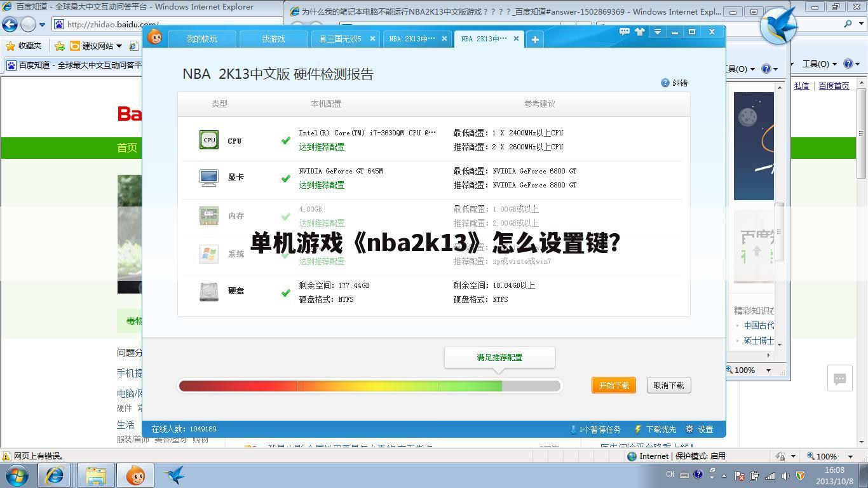Open the feedback chat bubble icon in title bar
This screenshot has height=488, width=868.
[x=624, y=31]
